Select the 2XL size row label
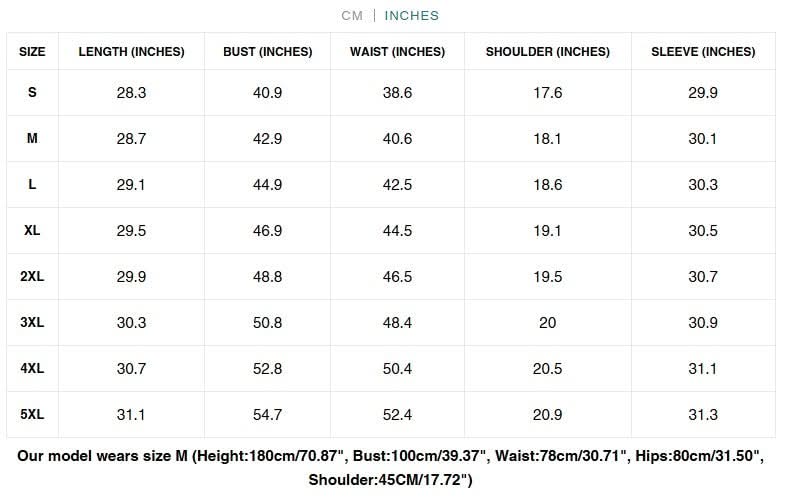Screen dimensions: 785x504 click(x=32, y=277)
